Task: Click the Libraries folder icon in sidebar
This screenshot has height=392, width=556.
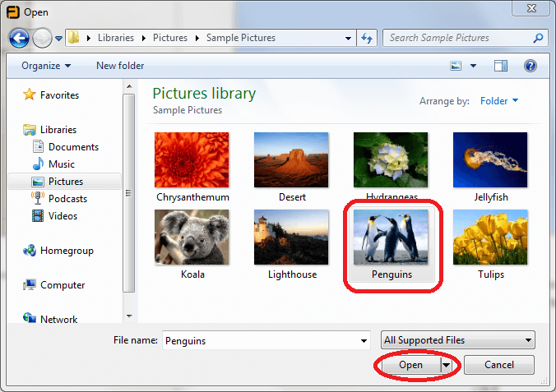Action: (30, 130)
